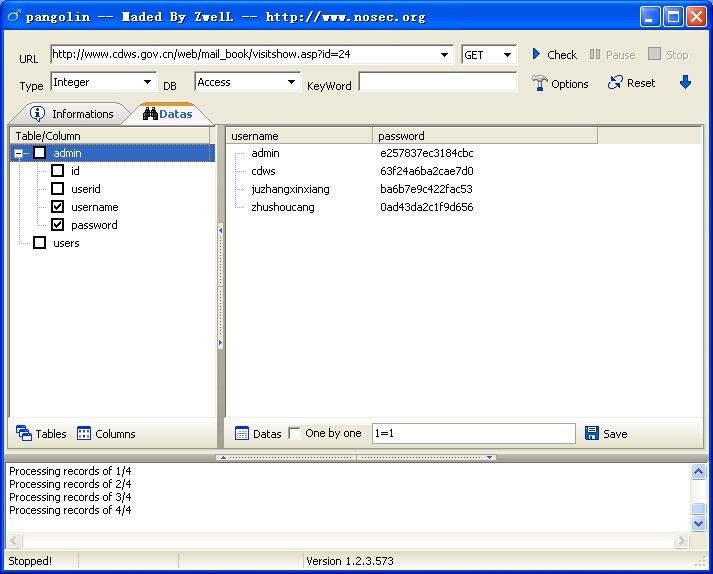Click the username column header

pyautogui.click(x=299, y=136)
